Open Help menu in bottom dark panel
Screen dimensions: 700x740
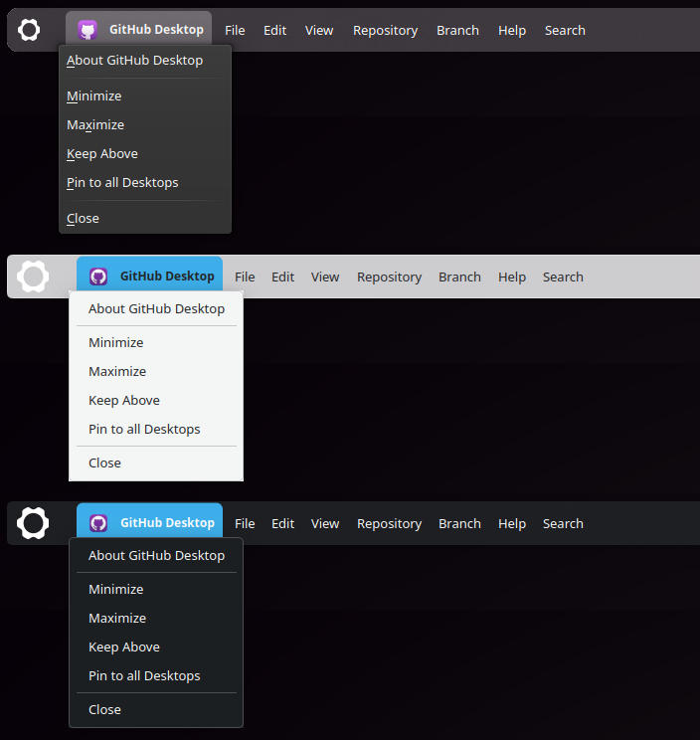tap(512, 524)
